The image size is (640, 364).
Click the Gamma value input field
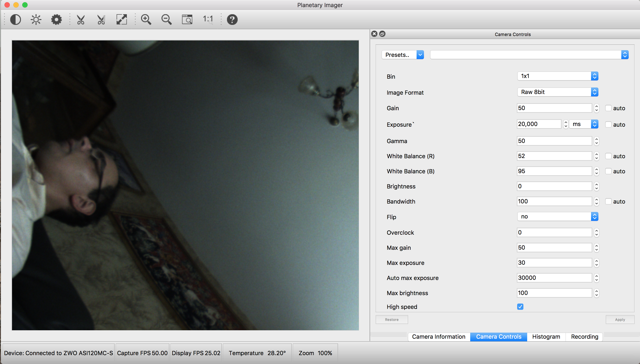point(554,141)
